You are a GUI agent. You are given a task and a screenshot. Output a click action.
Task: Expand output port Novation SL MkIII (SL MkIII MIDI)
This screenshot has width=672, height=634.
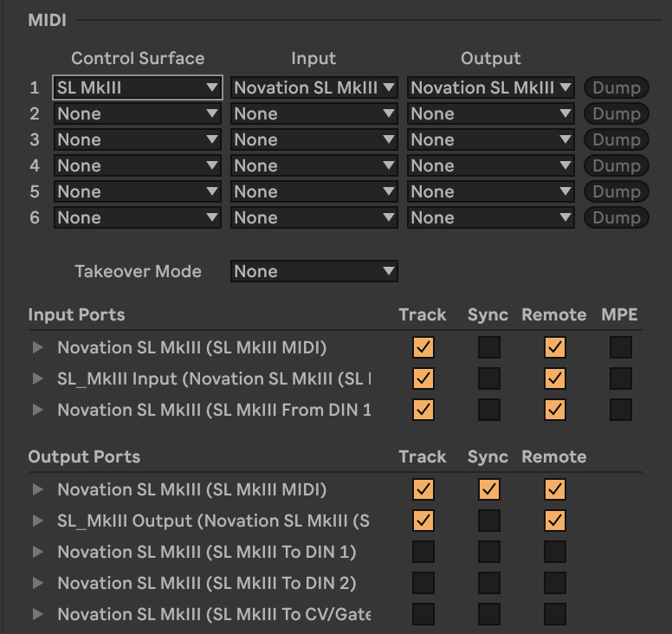click(x=38, y=489)
